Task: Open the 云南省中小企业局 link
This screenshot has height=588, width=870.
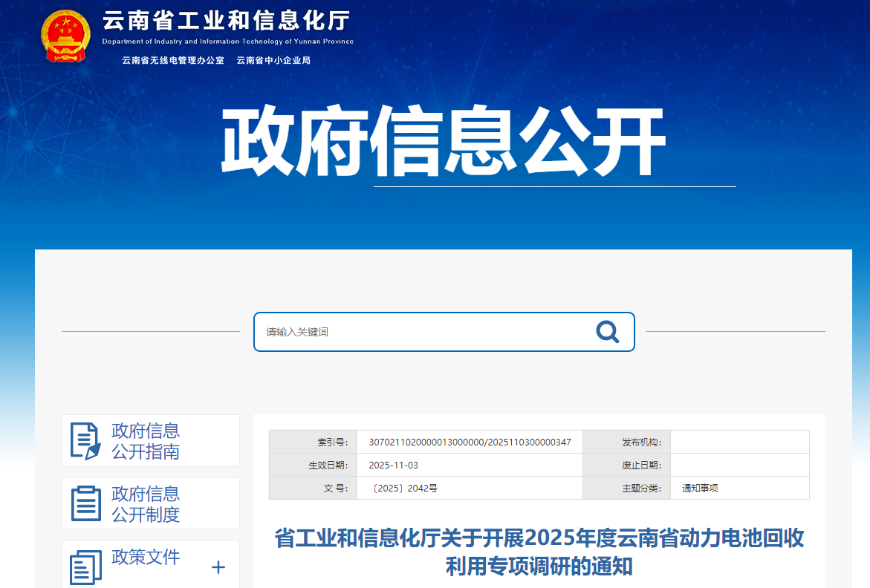Action: point(273,60)
